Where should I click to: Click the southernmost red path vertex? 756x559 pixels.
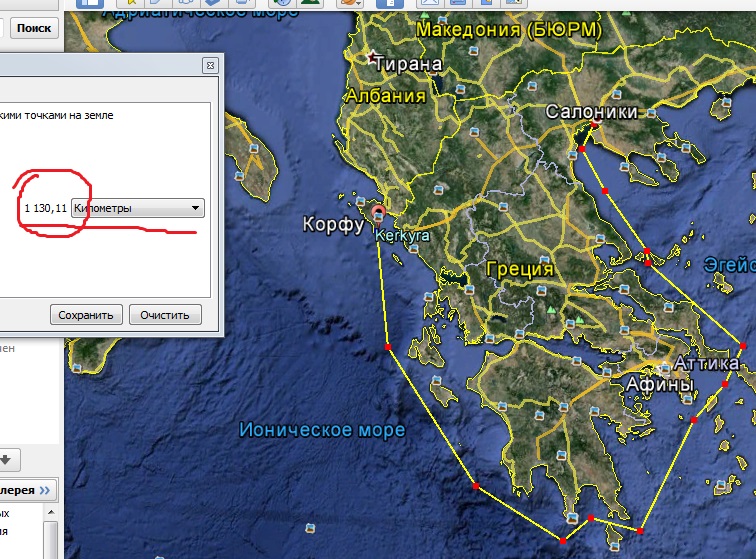(x=563, y=541)
